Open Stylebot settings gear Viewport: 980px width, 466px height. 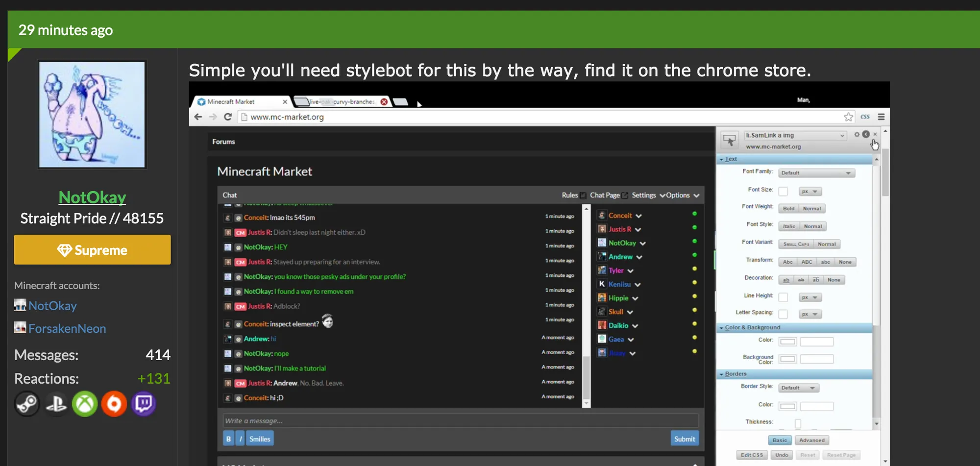click(x=857, y=134)
